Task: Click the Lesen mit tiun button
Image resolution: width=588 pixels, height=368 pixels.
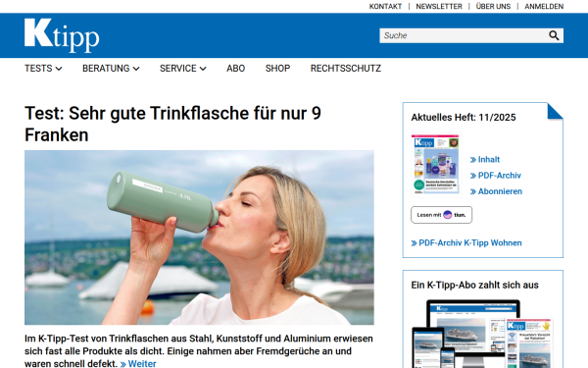Action: [441, 215]
